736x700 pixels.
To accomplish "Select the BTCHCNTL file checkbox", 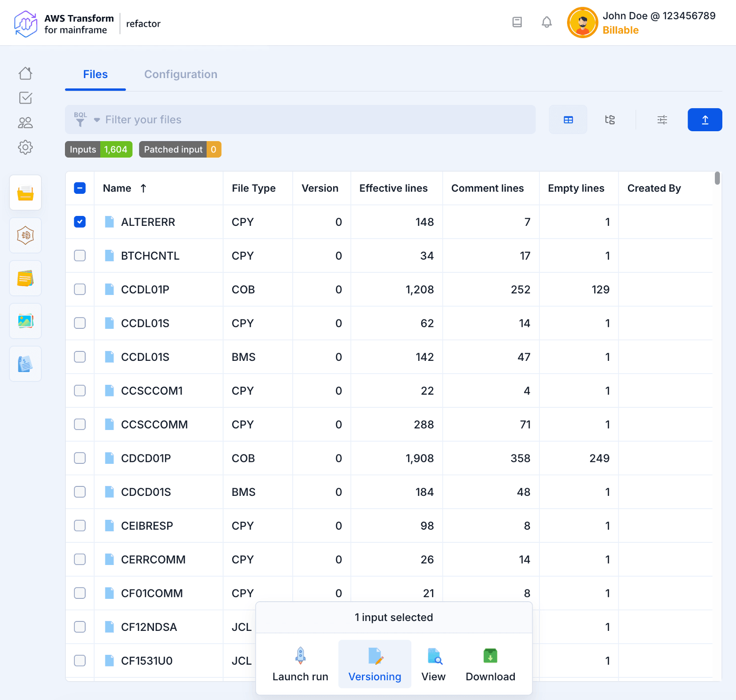I will 80,256.
